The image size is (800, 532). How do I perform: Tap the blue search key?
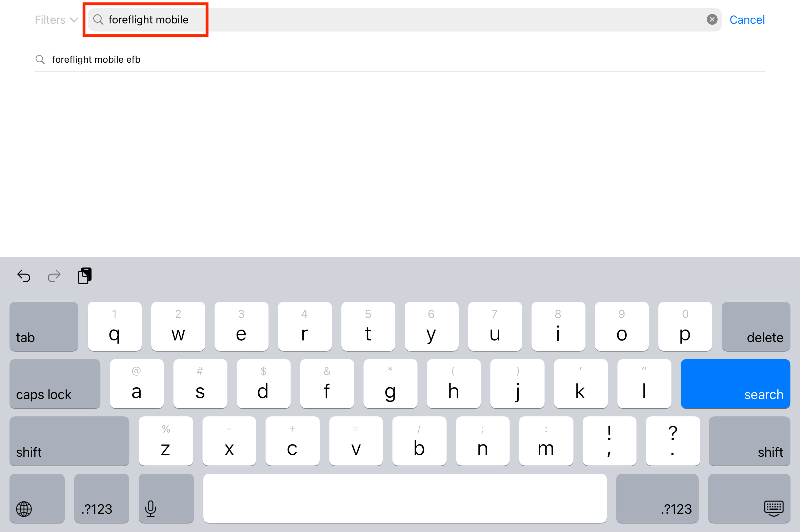736,384
